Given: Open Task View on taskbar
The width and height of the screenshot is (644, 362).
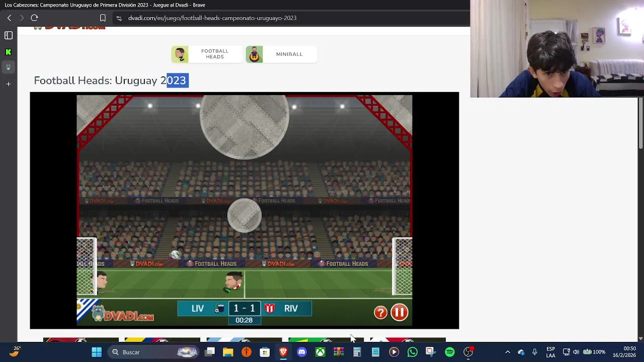Looking at the screenshot, I should pyautogui.click(x=210, y=352).
